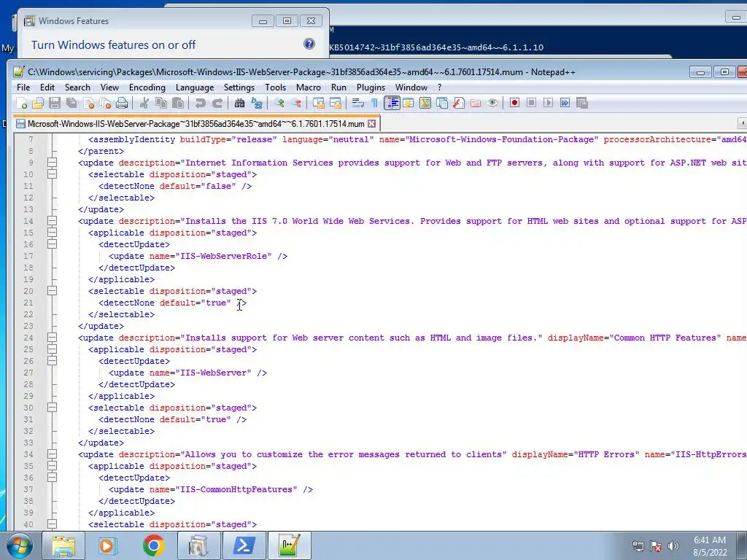Create a new document with New icon
Viewport: 747px width, 560px height.
22,104
